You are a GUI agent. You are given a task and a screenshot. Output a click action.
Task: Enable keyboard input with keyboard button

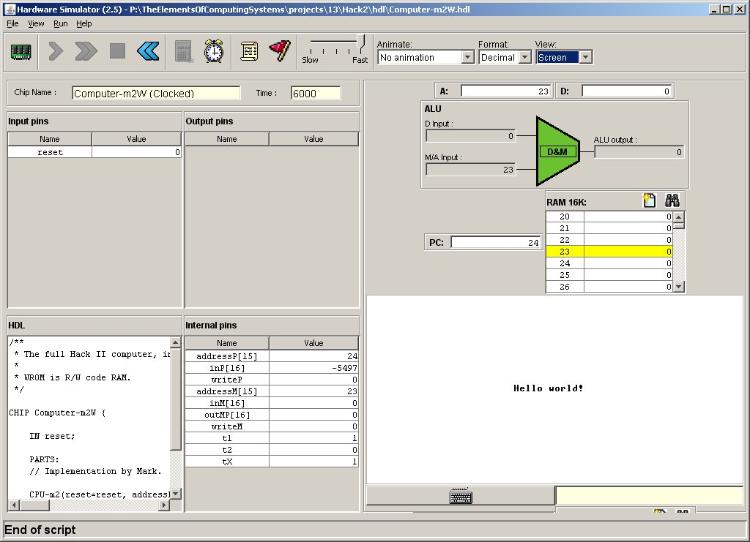pyautogui.click(x=460, y=496)
